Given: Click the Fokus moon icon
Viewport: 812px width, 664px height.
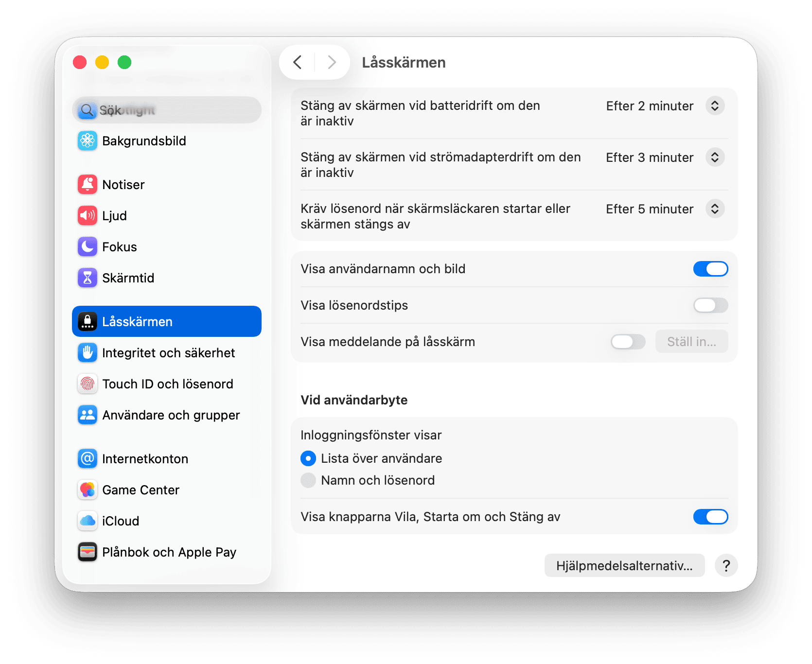Looking at the screenshot, I should point(87,246).
